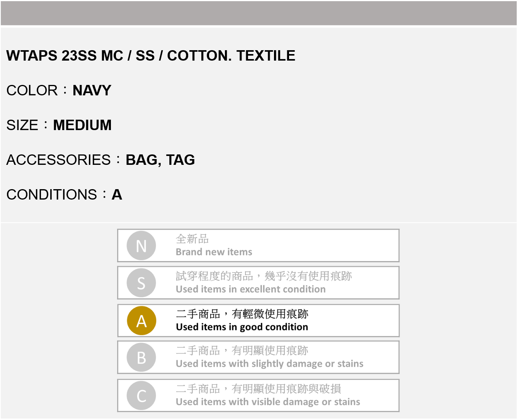Click the "Brand new items" label
This screenshot has width=519, height=420.
point(214,252)
